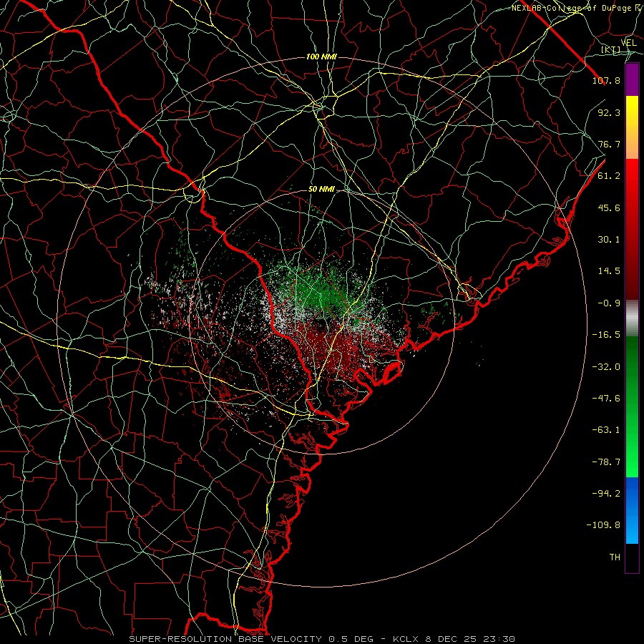
Task: Pick the blue segment of the color bar
Action: [x=632, y=510]
